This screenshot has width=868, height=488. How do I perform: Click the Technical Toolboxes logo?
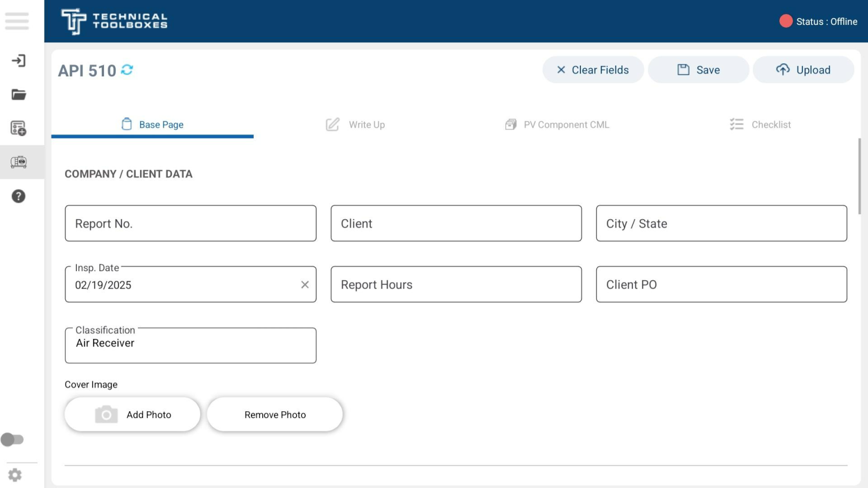click(113, 21)
